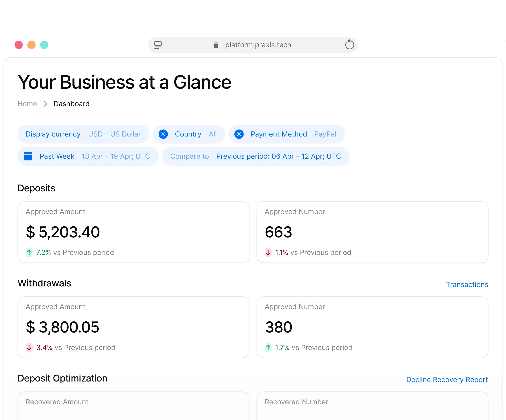Click the Recovered Amount card label
This screenshot has width=506, height=420.
(x=57, y=402)
